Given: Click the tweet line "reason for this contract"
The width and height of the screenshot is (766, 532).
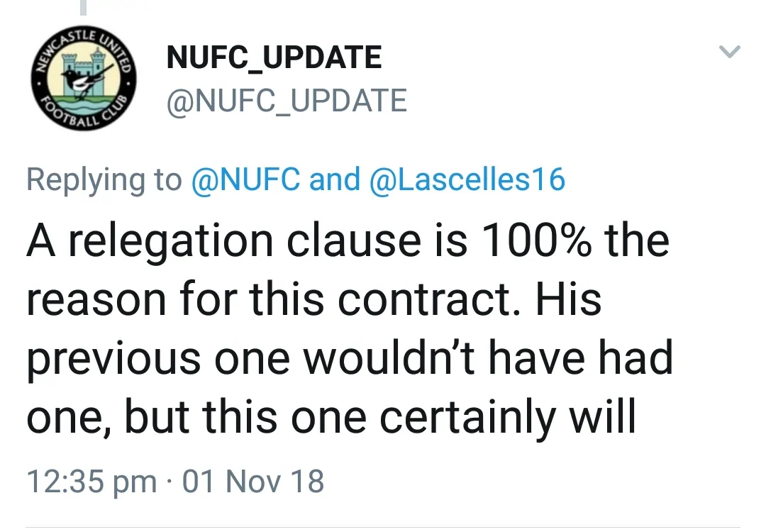Looking at the screenshot, I should click(x=314, y=299).
